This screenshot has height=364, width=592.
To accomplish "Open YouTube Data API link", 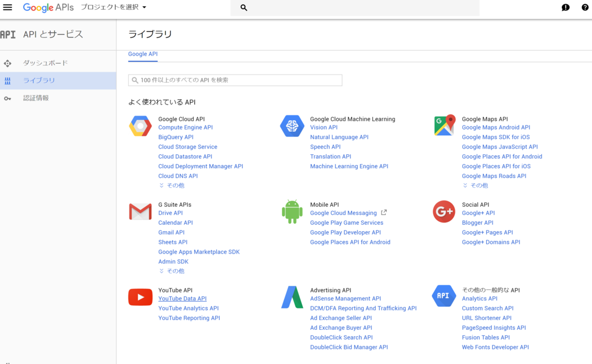I will point(182,299).
